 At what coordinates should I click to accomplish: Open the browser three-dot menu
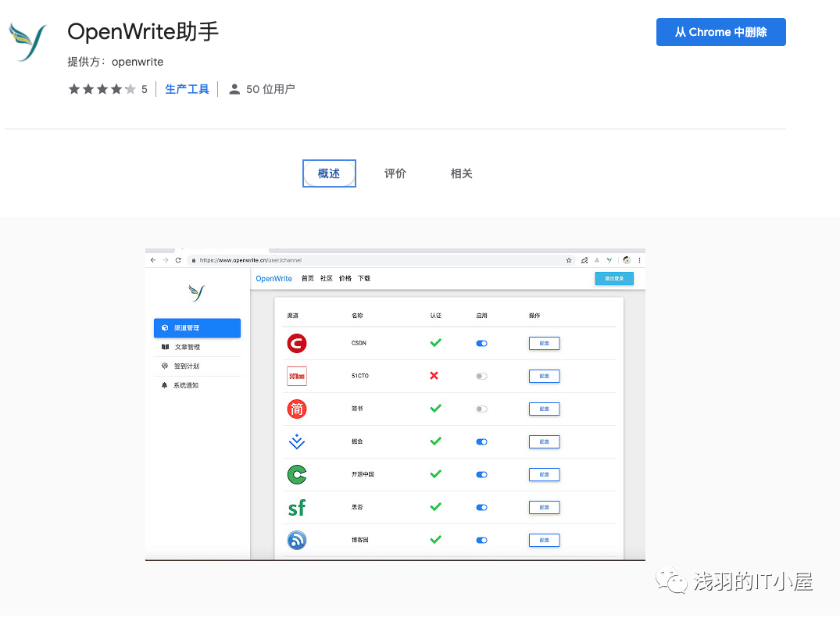pos(639,260)
